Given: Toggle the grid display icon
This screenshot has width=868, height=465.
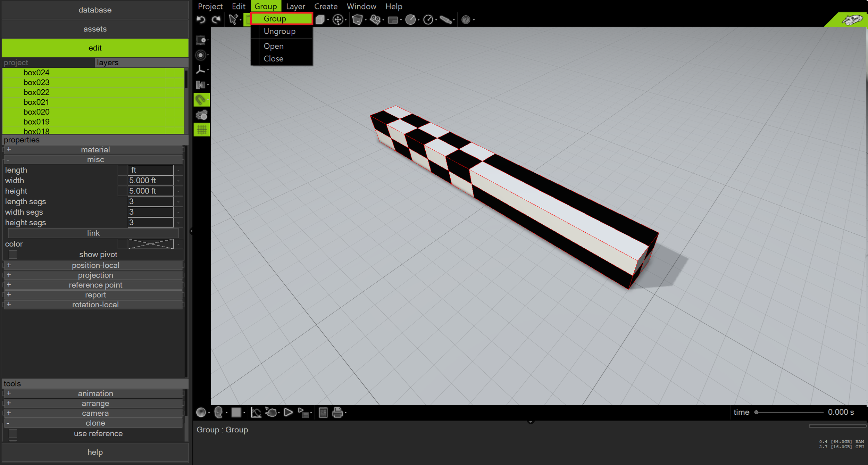Looking at the screenshot, I should [x=201, y=130].
